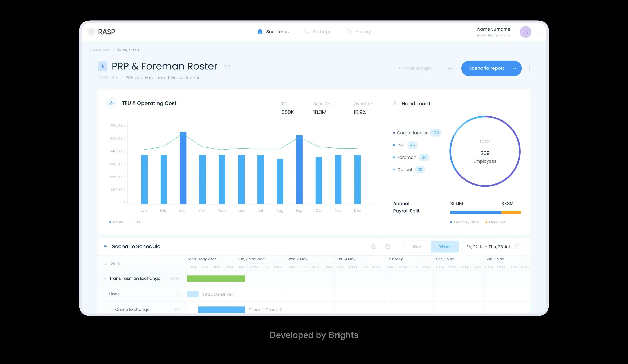Image resolution: width=628 pixels, height=364 pixels.
Task: Open the Fri, 22 Jul - Thu, 28 Jul range field
Action: [492, 246]
